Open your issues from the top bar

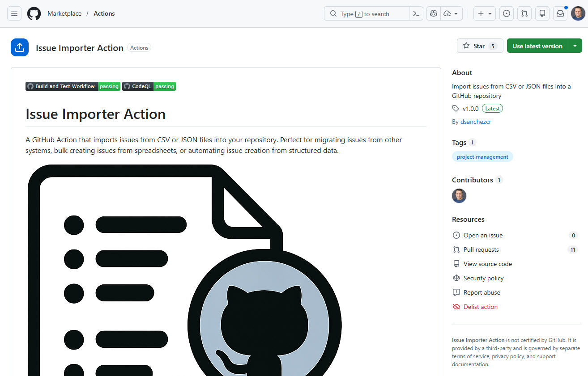point(506,13)
